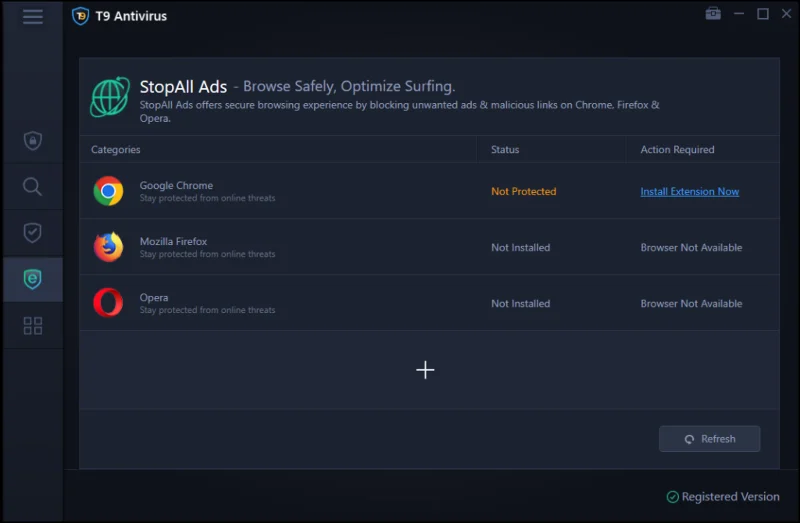Click the T9 Antivirus logo icon
The width and height of the screenshot is (800, 523).
coord(80,16)
